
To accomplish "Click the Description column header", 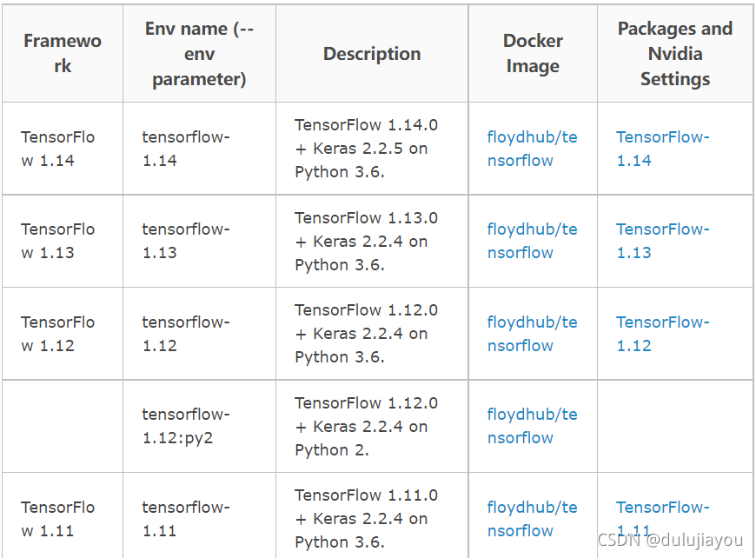I will [372, 53].
